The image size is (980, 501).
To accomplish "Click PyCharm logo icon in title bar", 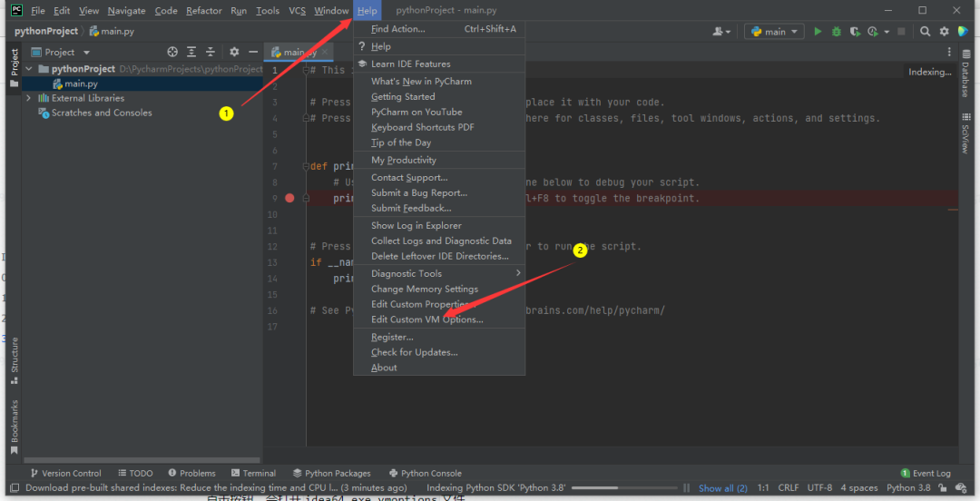I will (17, 10).
